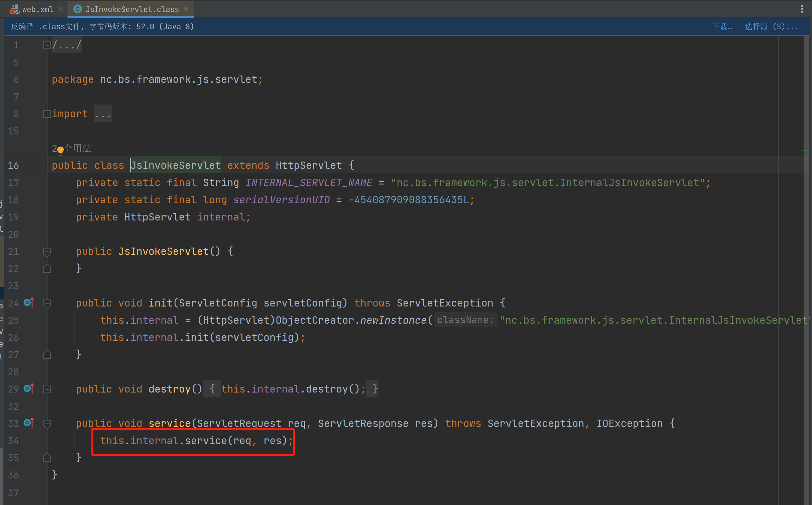
Task: Expand the folded import statements
Action: click(47, 114)
